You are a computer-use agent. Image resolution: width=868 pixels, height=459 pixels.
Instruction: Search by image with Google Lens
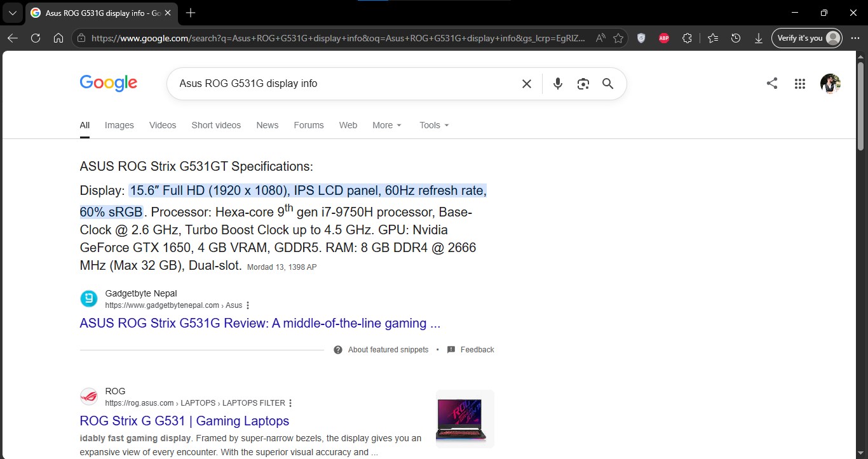583,84
